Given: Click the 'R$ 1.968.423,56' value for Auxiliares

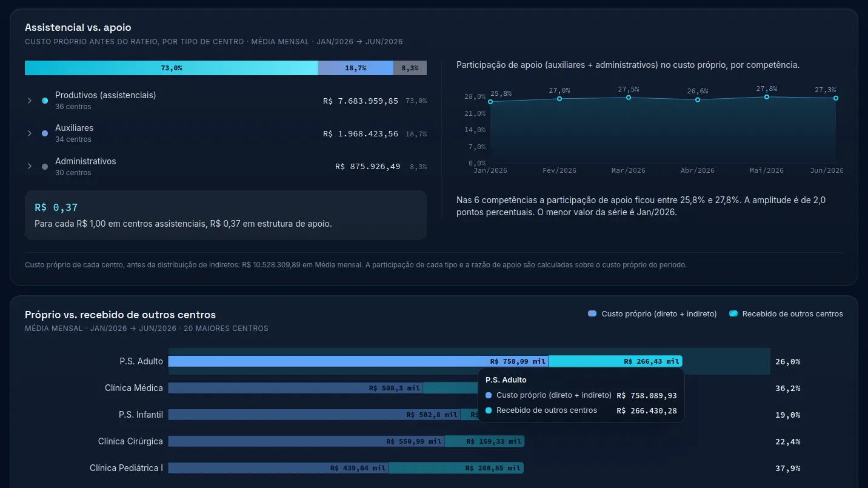Looking at the screenshot, I should [x=361, y=134].
